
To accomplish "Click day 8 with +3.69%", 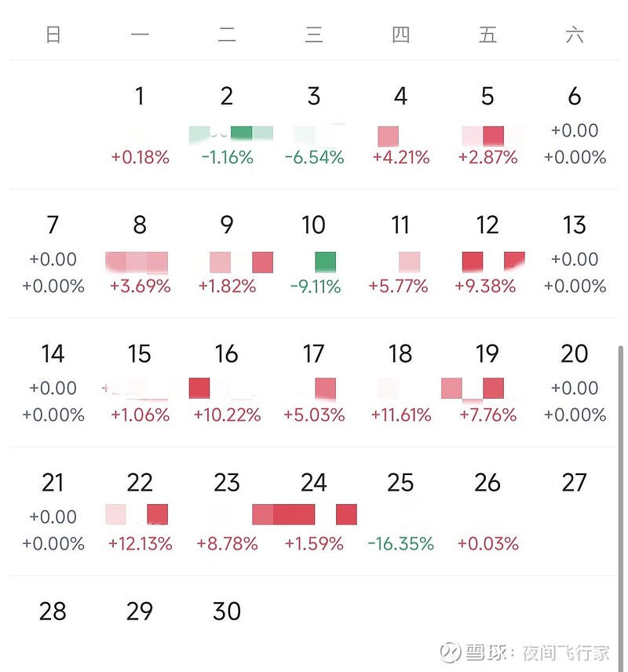I will [140, 254].
